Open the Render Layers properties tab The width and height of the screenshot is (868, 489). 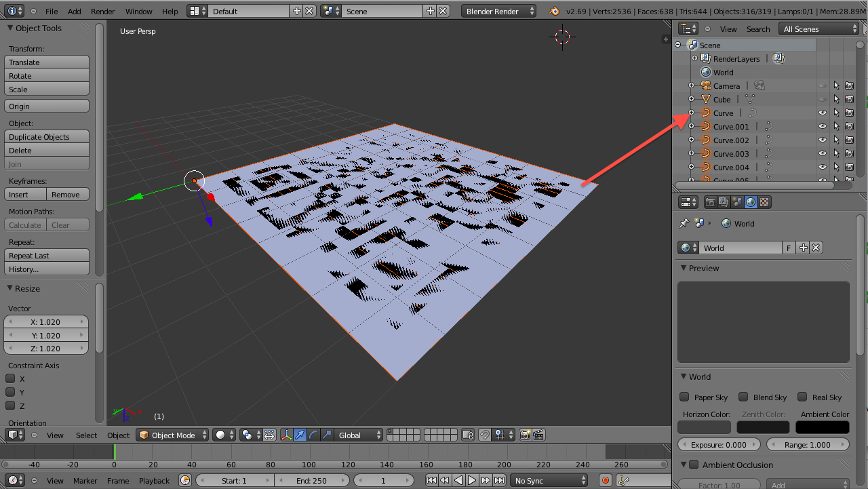[723, 201]
